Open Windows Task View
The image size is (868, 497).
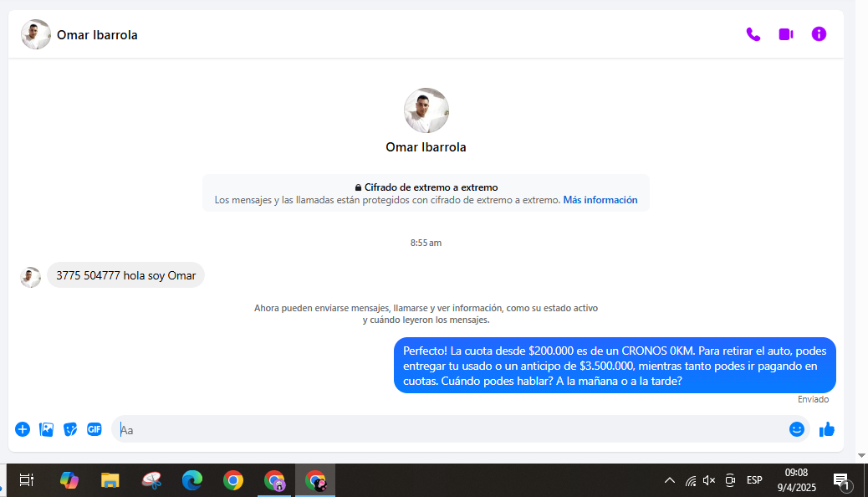click(27, 479)
